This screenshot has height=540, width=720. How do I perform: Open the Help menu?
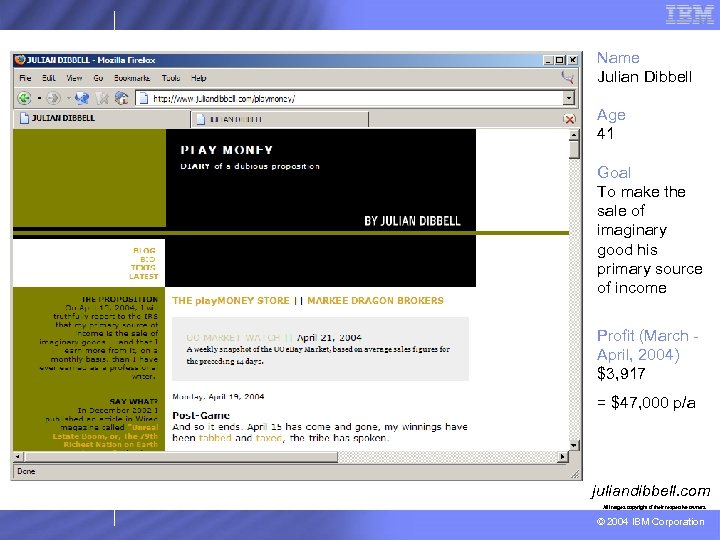click(x=199, y=78)
